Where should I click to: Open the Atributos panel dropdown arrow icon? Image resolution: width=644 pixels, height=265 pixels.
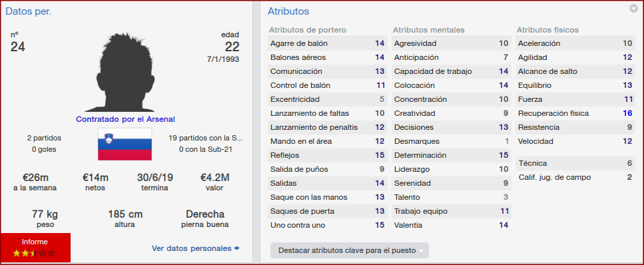coord(633,9)
